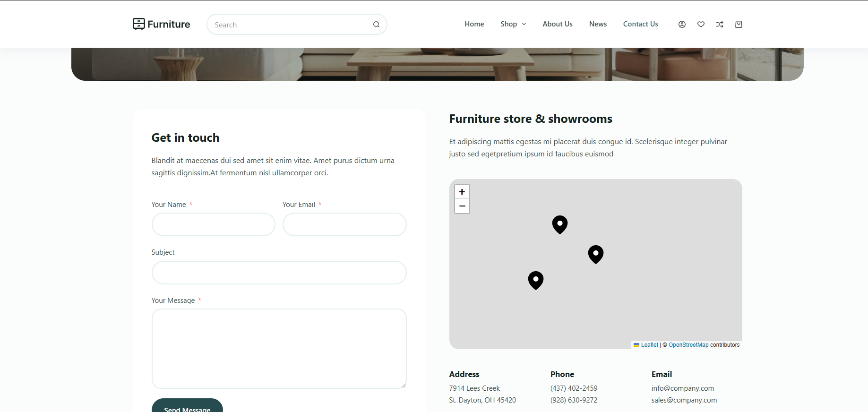Click the search magnifier icon
Viewport: 868px width, 412px height.
(x=376, y=25)
